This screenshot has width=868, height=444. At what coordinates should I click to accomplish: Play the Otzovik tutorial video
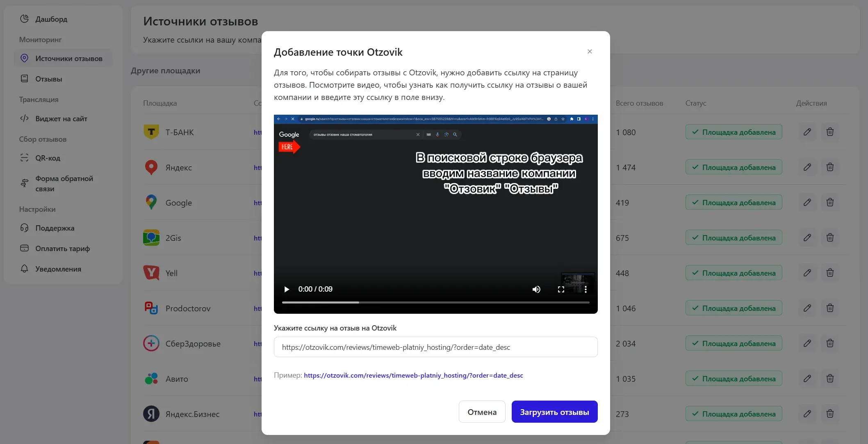287,289
